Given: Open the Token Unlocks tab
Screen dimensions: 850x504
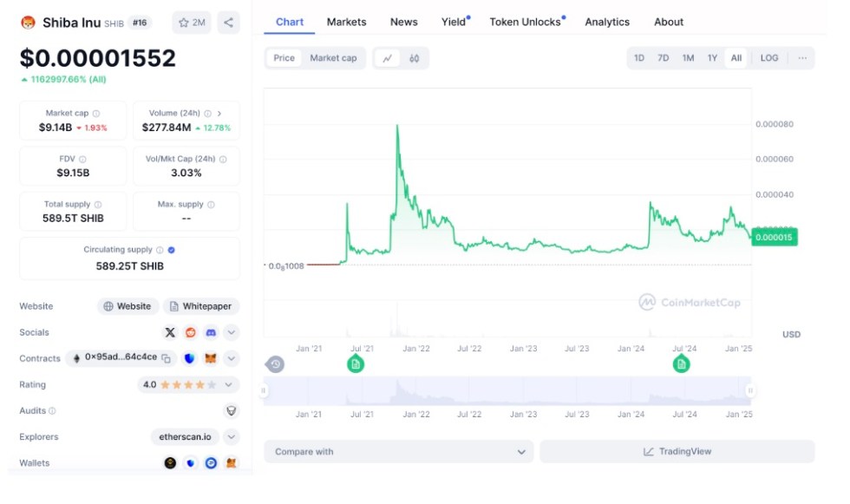Looking at the screenshot, I should (x=525, y=22).
